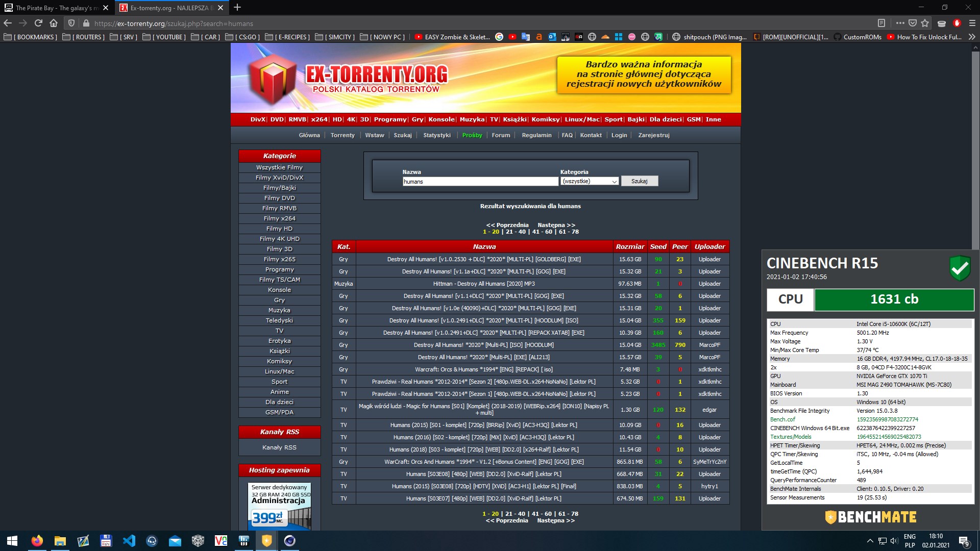The height and width of the screenshot is (551, 980).
Task: Launch Firefox from the taskbar
Action: click(37, 541)
